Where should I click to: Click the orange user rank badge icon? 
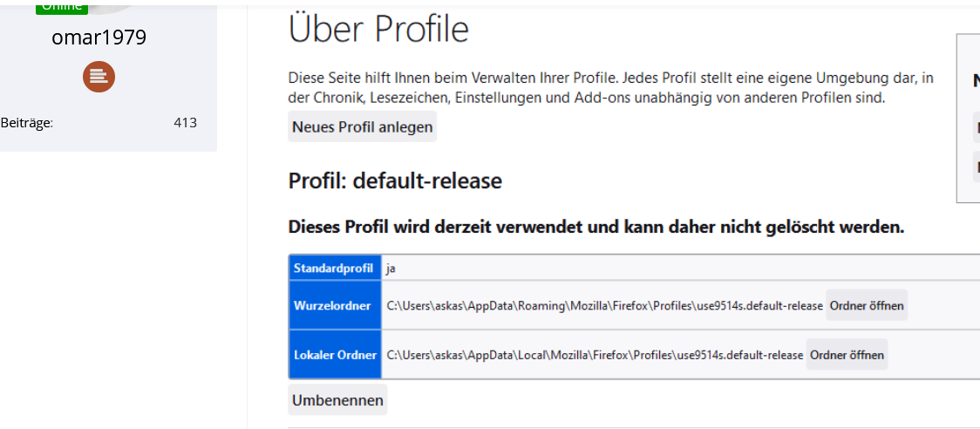tap(99, 77)
